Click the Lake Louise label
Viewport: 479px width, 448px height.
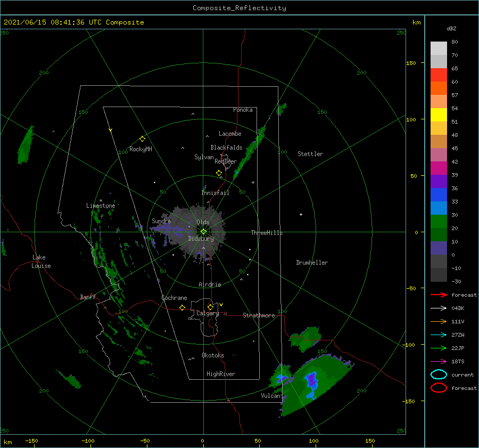click(x=41, y=262)
